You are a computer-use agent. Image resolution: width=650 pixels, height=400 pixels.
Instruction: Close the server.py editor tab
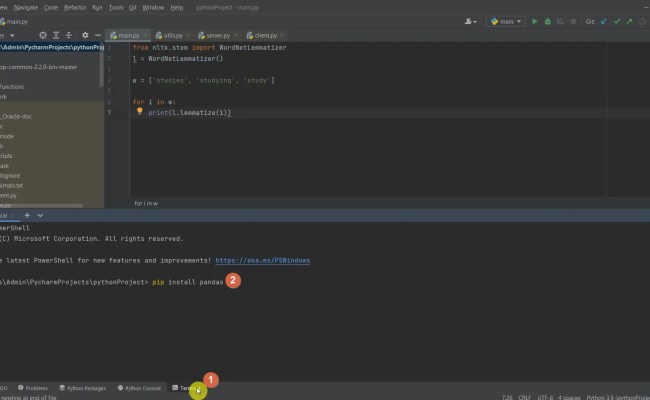click(235, 36)
